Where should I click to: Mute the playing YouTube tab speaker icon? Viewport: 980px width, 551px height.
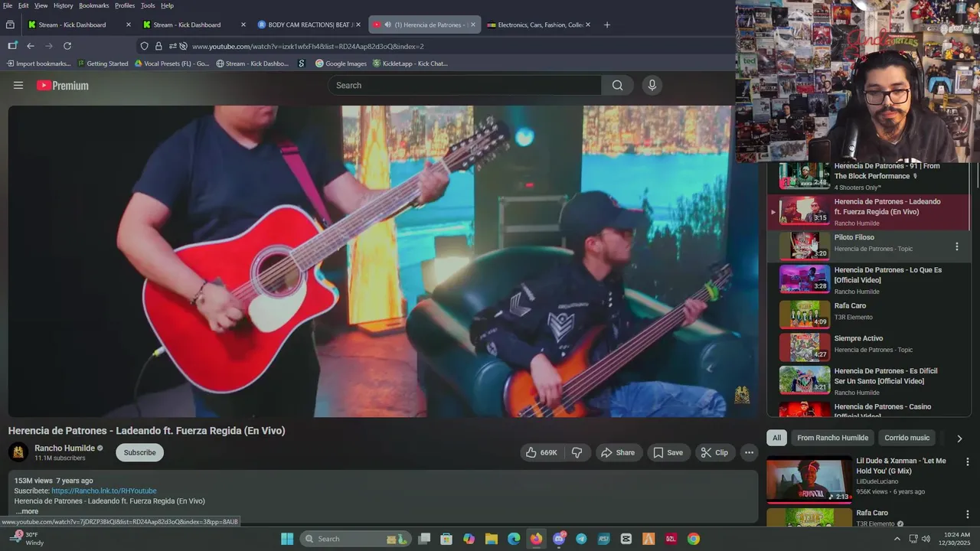387,24
